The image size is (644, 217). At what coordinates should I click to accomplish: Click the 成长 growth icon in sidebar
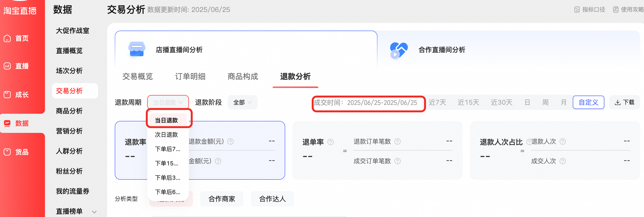[x=7, y=95]
